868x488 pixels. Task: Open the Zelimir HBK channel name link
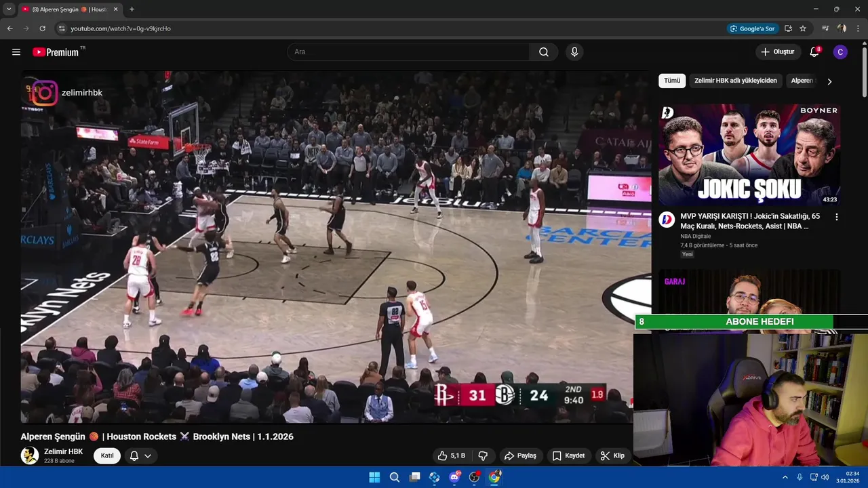(64, 451)
